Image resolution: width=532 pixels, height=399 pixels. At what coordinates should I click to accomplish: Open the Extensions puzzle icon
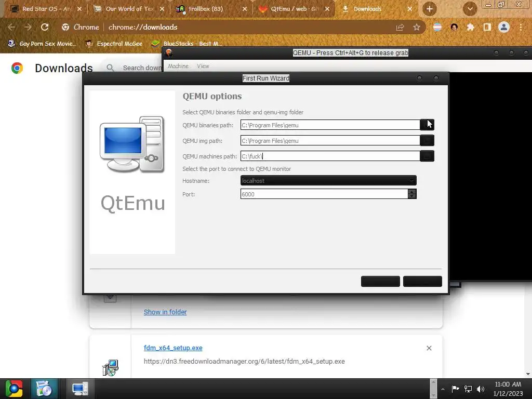point(470,27)
